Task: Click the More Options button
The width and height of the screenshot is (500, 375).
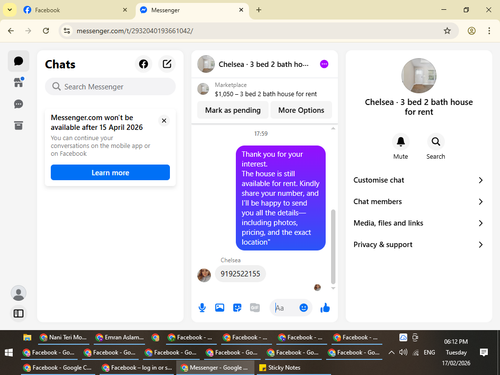Action: [301, 110]
